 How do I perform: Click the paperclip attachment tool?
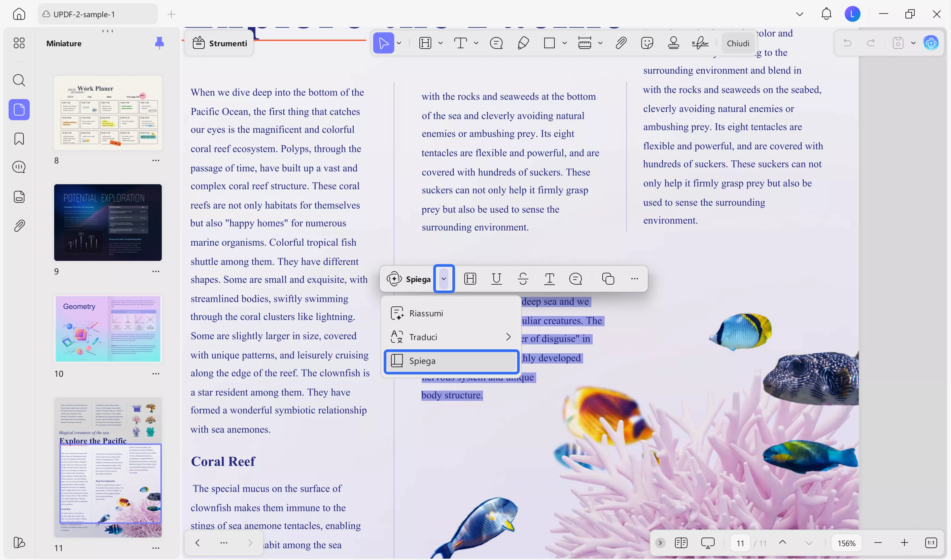621,43
